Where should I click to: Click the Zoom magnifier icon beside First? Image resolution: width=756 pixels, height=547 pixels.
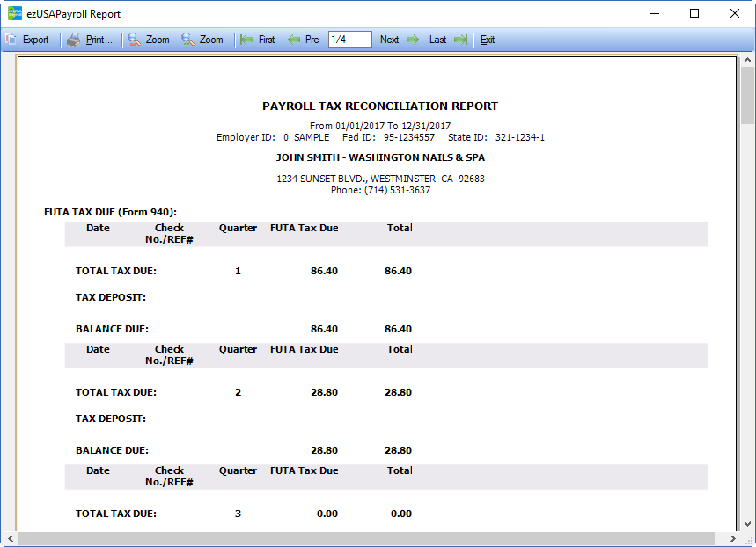(187, 40)
